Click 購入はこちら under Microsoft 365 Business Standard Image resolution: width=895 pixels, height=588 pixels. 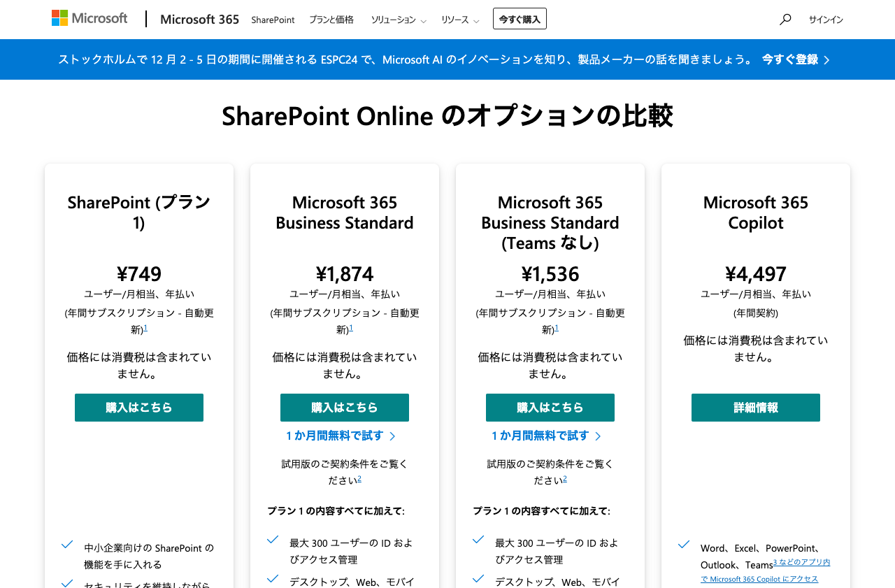(344, 408)
